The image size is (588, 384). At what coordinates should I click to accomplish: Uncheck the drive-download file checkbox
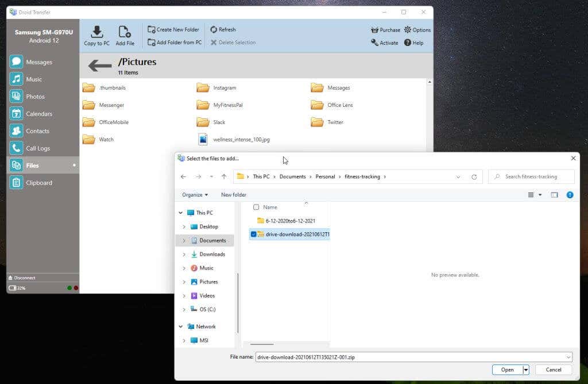point(253,234)
